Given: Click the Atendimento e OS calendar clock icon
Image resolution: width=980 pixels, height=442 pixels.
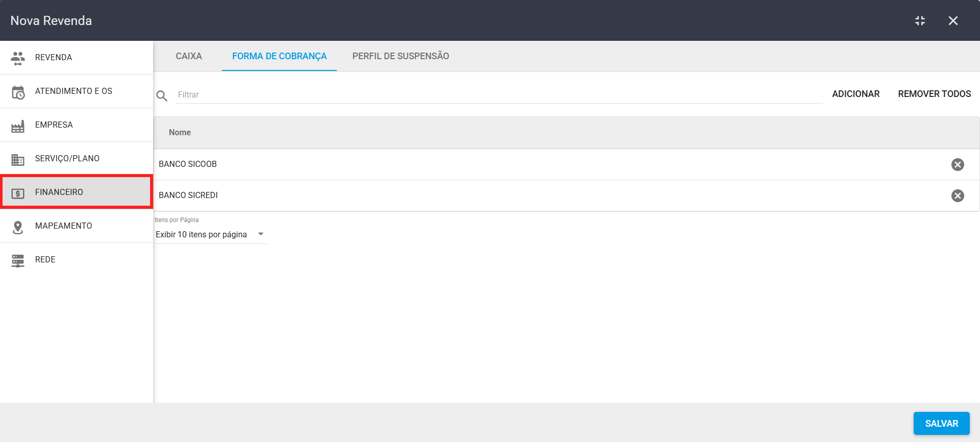Looking at the screenshot, I should pyautogui.click(x=18, y=92).
